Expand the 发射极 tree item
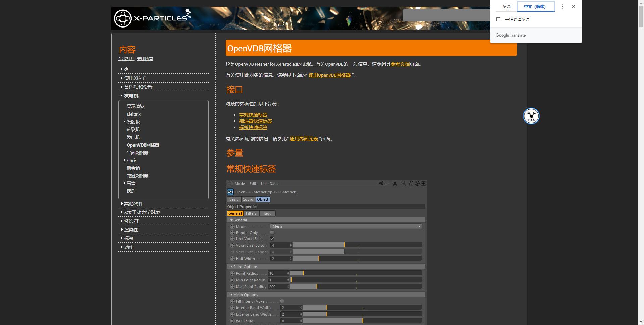Screen dimensions: 644x325 click(124, 122)
